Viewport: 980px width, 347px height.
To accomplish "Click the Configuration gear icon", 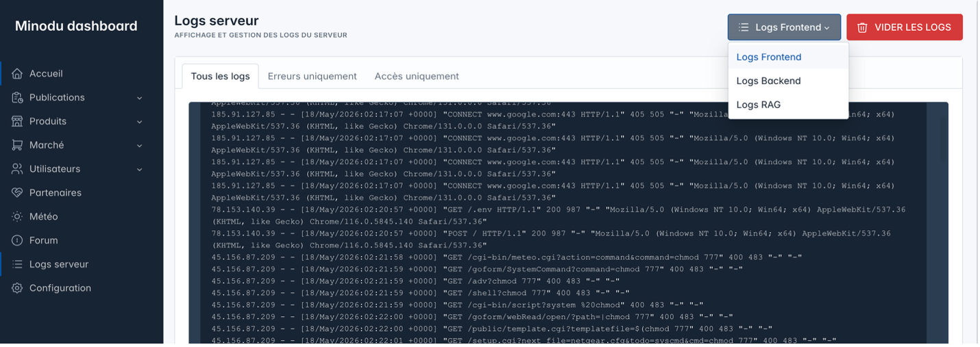I will click(17, 288).
